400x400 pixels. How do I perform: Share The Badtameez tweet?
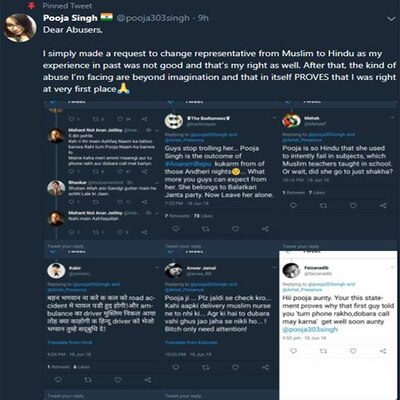(x=265, y=228)
